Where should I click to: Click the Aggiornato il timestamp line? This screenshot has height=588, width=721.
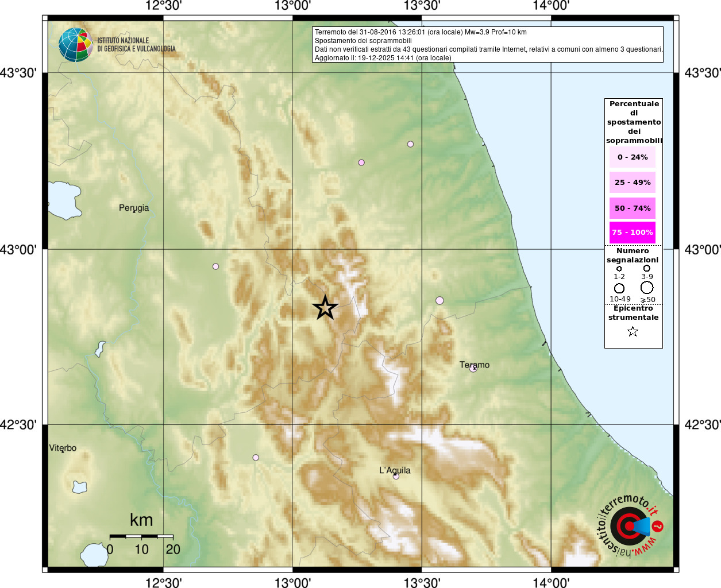pos(383,58)
